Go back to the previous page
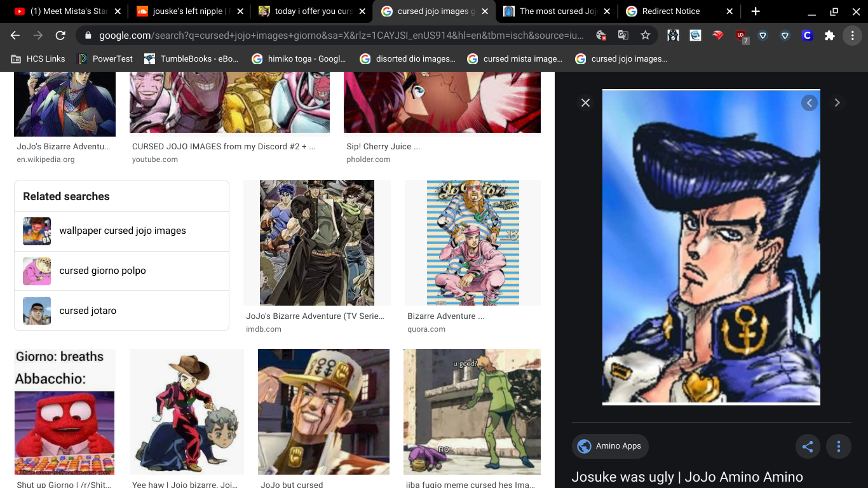Screen dimensions: 868x488 15,36
